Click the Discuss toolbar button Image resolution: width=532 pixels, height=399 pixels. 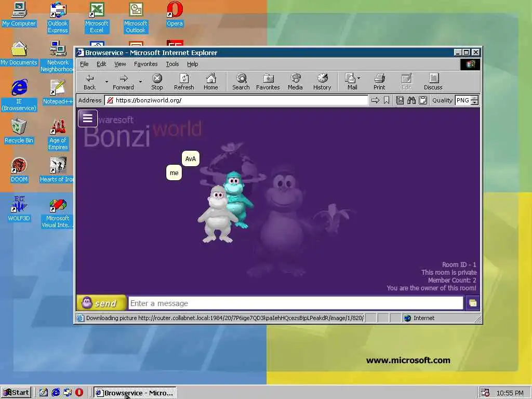[433, 82]
